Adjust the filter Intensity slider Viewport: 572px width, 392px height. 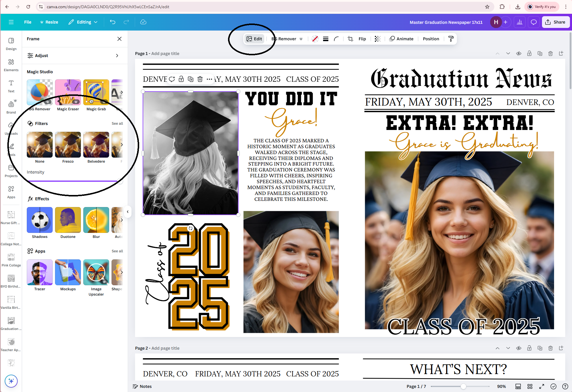[x=75, y=181]
